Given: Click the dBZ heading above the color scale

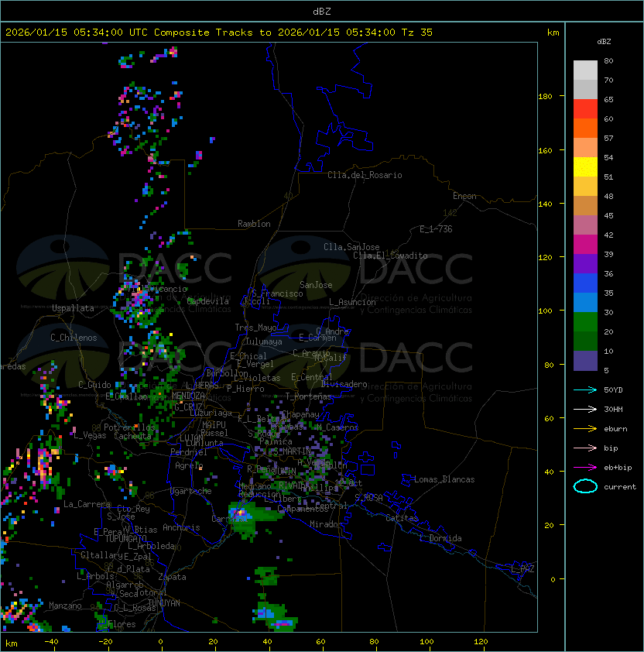Looking at the screenshot, I should click(x=604, y=42).
